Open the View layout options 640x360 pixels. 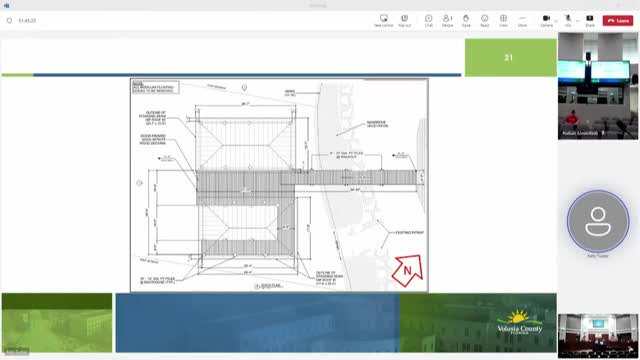coord(503,20)
